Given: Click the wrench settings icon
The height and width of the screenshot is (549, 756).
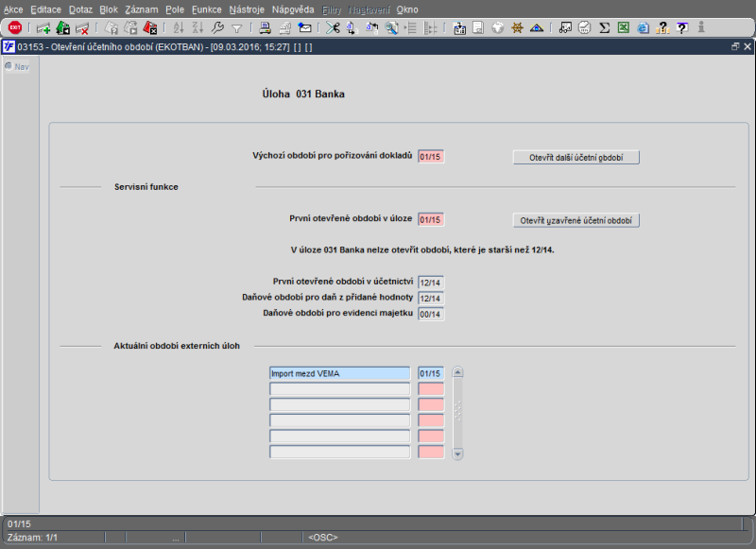Looking at the screenshot, I should tap(217, 28).
